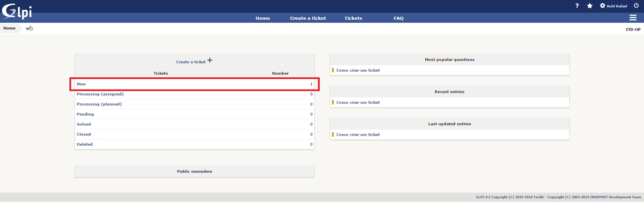Open the help question mark icon
This screenshot has height=217, width=644.
point(577,6)
